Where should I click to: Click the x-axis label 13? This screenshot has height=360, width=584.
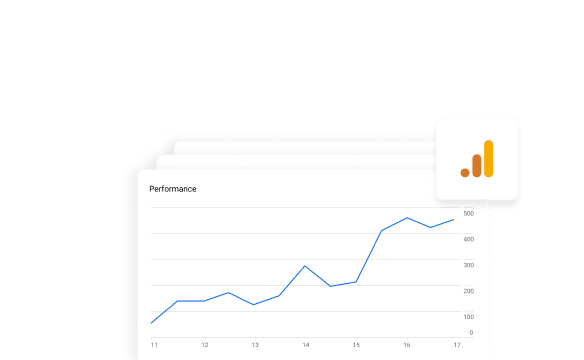(255, 345)
